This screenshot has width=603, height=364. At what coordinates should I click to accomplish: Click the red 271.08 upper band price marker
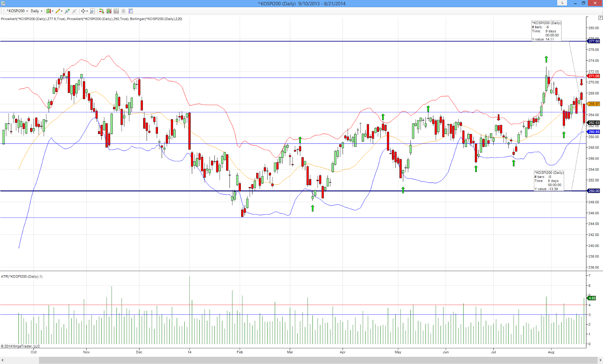point(594,76)
